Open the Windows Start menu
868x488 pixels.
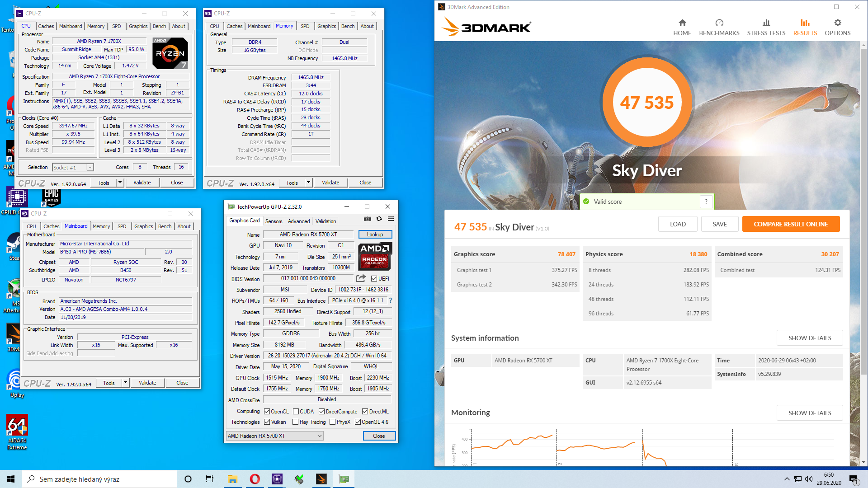11,479
